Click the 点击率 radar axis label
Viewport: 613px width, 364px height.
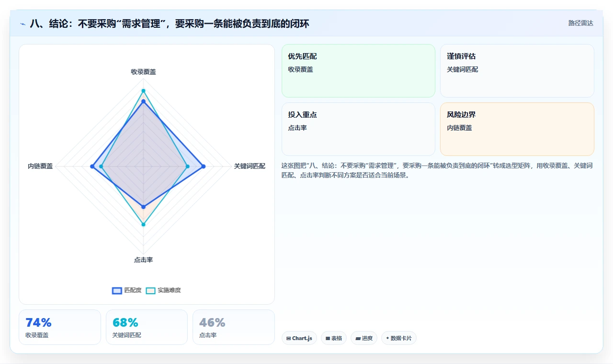143,260
